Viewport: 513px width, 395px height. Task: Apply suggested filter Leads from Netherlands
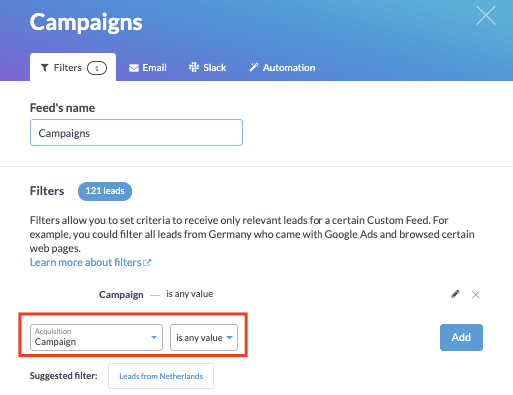tap(161, 376)
